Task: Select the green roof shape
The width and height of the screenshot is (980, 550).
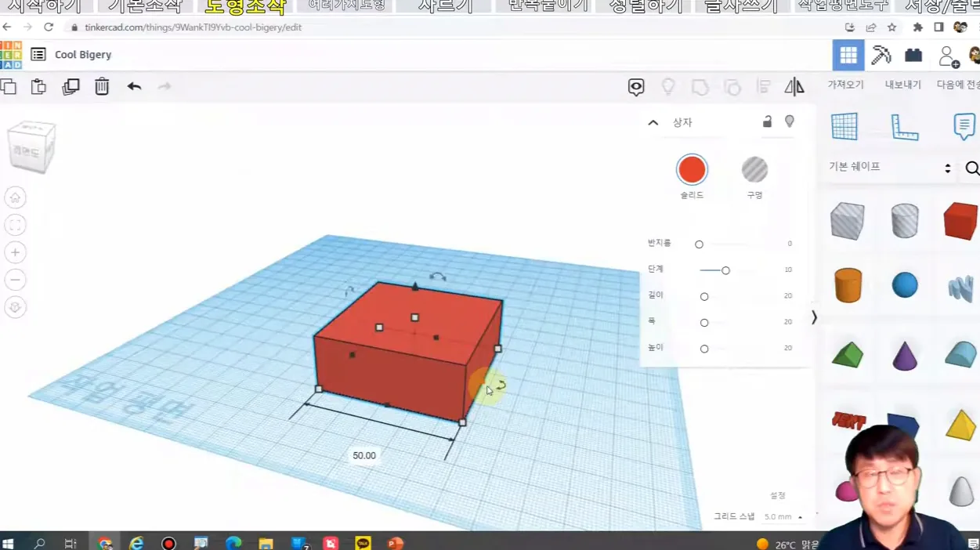Action: pyautogui.click(x=848, y=354)
